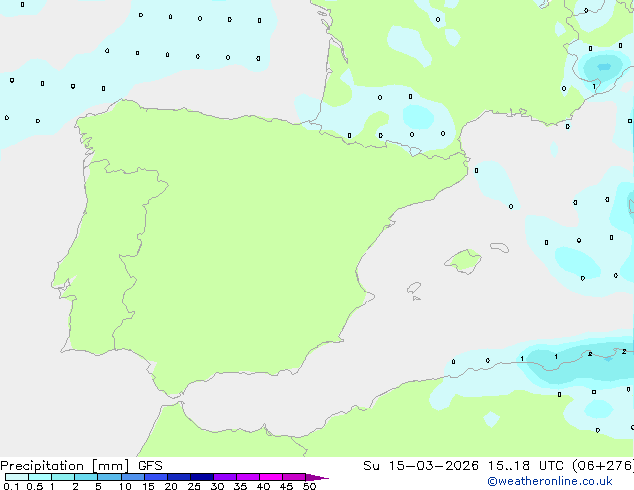Pick the 25–30 mm dark blue swatch

(x=201, y=477)
